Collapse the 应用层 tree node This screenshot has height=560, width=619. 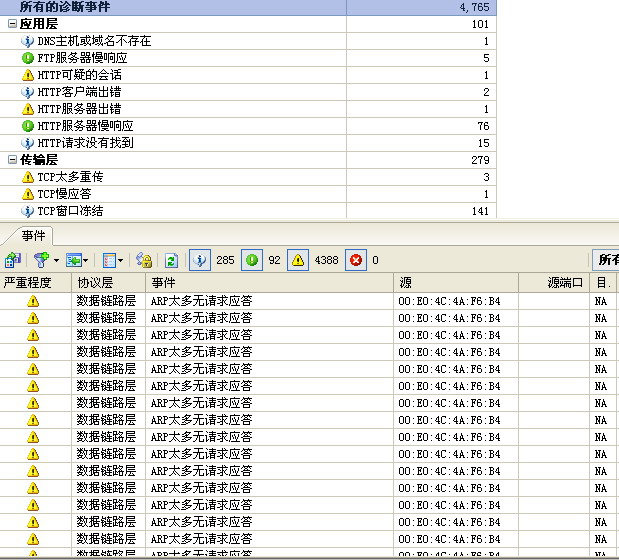pos(11,24)
